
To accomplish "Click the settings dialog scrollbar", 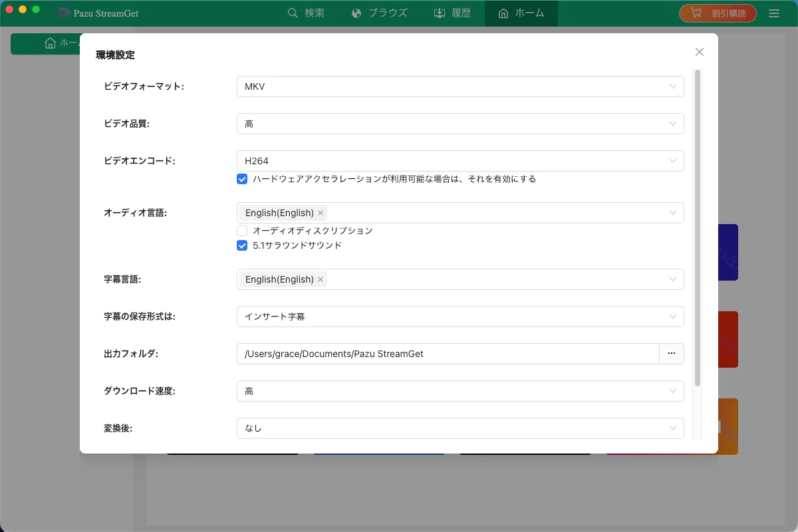I will pyautogui.click(x=698, y=227).
